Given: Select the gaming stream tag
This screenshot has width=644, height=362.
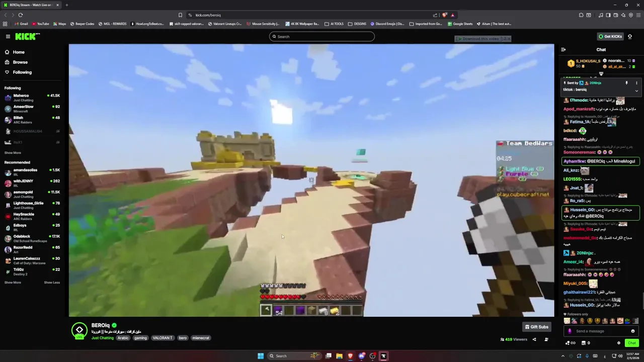Looking at the screenshot, I should pyautogui.click(x=140, y=338).
